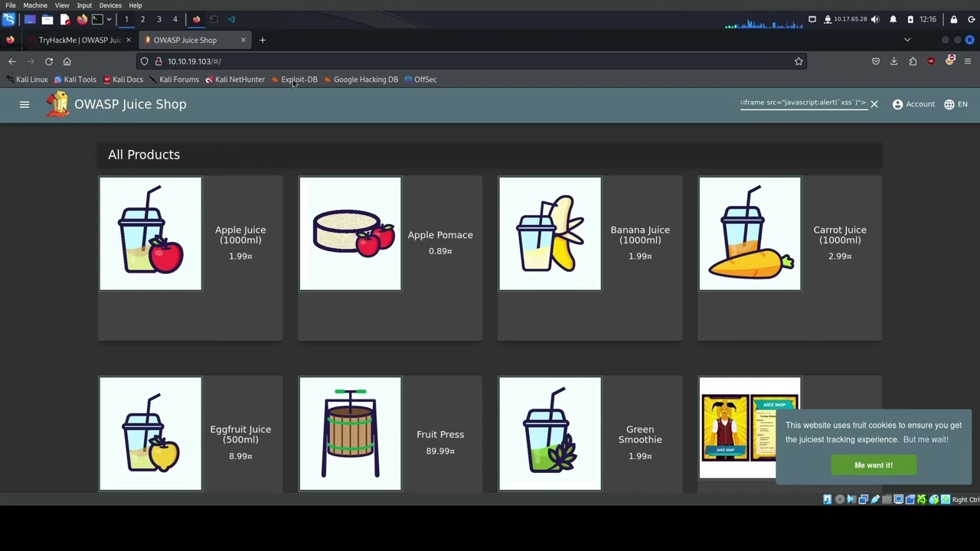The width and height of the screenshot is (980, 551).
Task: Open the VirtualBox Devices menu
Action: (110, 5)
